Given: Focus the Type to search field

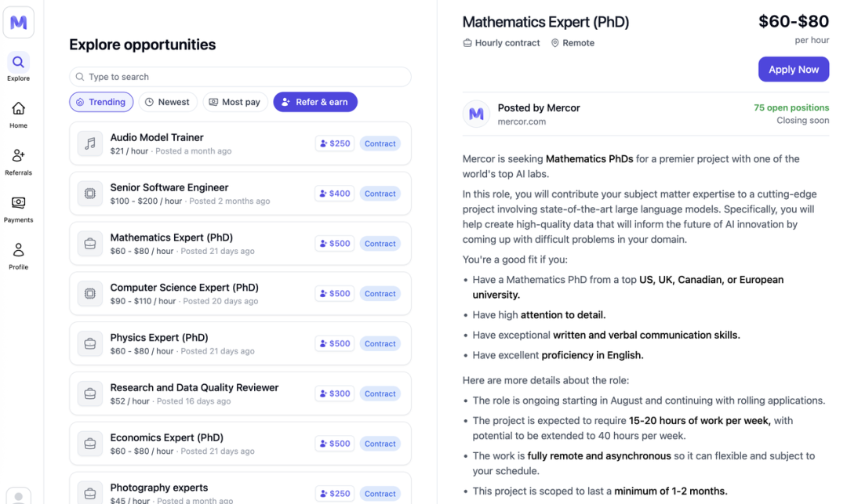Looking at the screenshot, I should (x=240, y=77).
